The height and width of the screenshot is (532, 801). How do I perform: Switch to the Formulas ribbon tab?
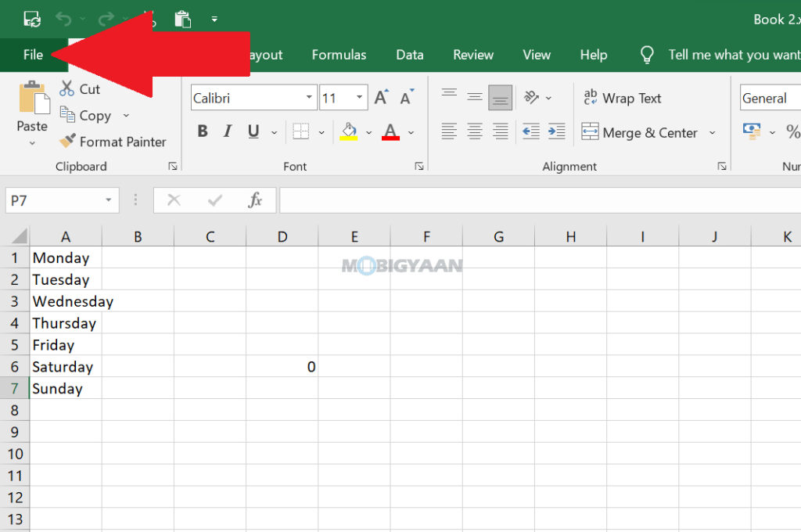pos(339,55)
